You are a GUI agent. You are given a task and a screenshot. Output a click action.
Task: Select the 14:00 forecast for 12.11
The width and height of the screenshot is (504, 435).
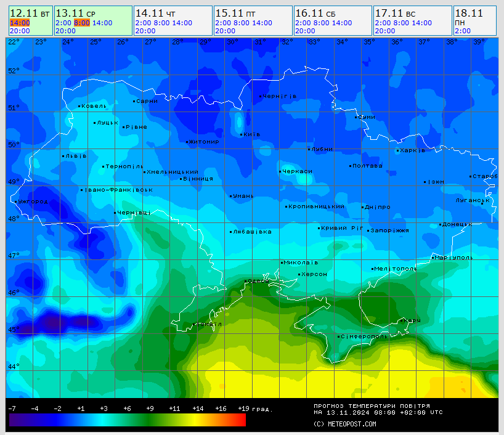point(20,23)
